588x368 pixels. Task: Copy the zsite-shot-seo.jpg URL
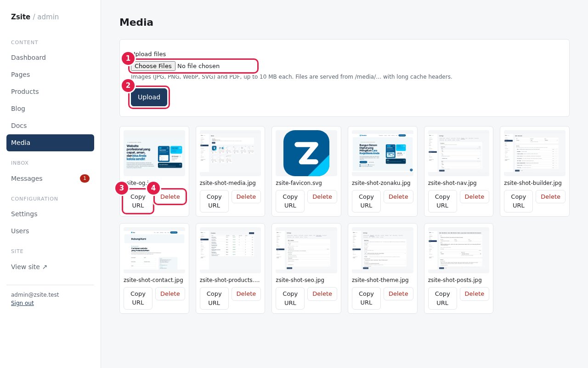pos(290,298)
